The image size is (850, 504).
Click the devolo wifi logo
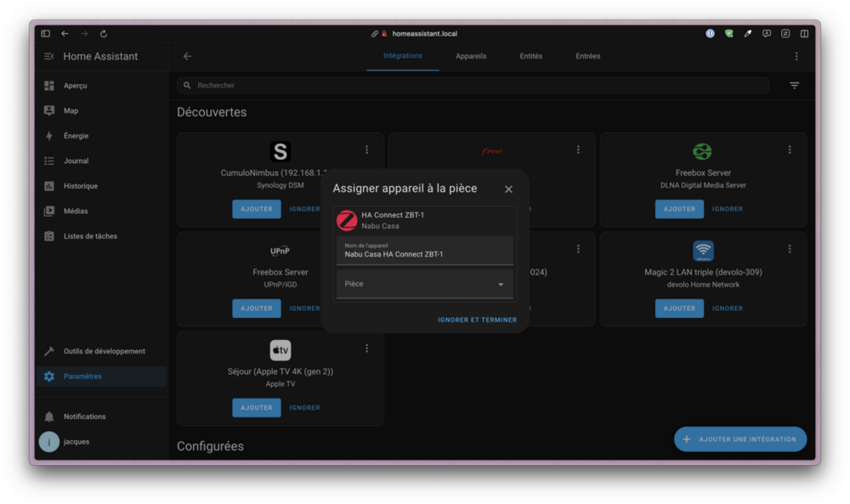703,251
